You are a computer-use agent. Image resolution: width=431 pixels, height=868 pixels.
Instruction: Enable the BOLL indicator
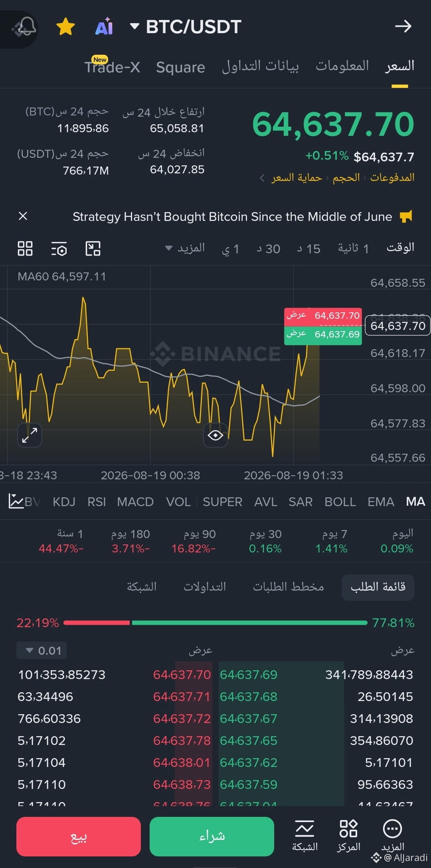pyautogui.click(x=340, y=502)
